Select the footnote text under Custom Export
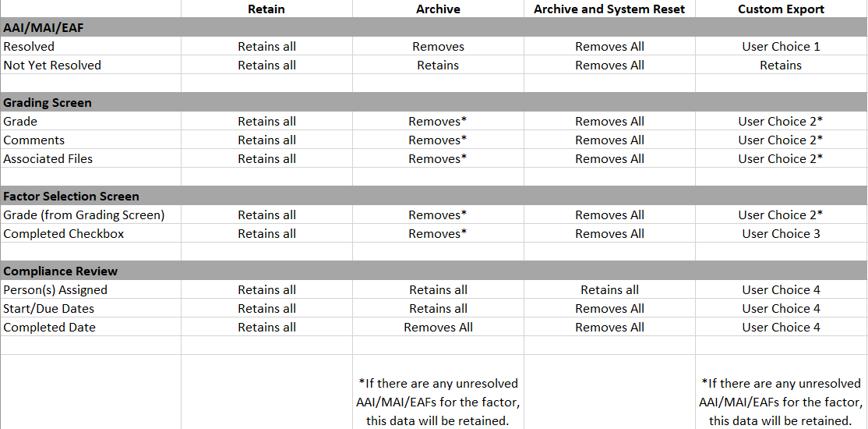 pos(781,402)
